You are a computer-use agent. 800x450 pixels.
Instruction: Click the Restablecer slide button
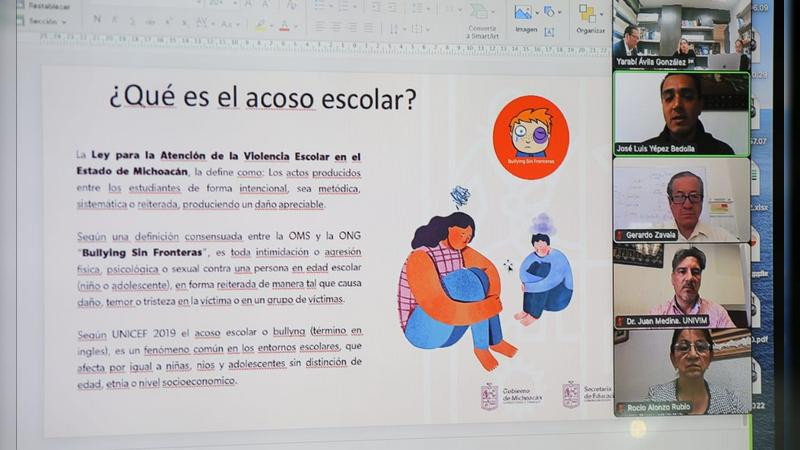[44, 6]
